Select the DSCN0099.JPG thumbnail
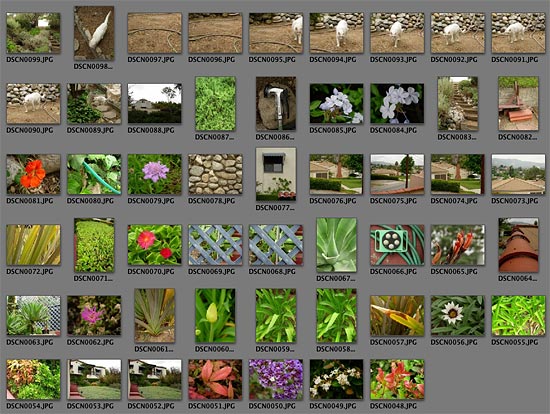This screenshot has height=414, width=550. 33,33
